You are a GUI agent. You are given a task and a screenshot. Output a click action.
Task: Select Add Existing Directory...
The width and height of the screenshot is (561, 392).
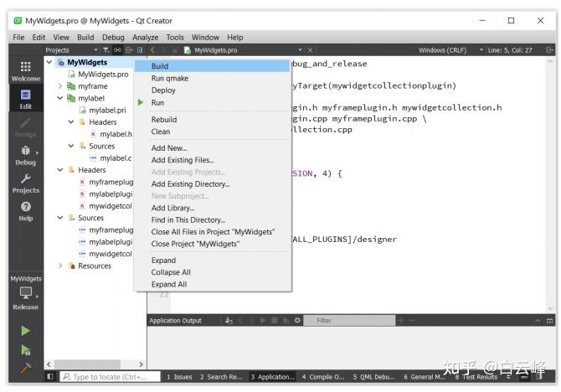213,184
